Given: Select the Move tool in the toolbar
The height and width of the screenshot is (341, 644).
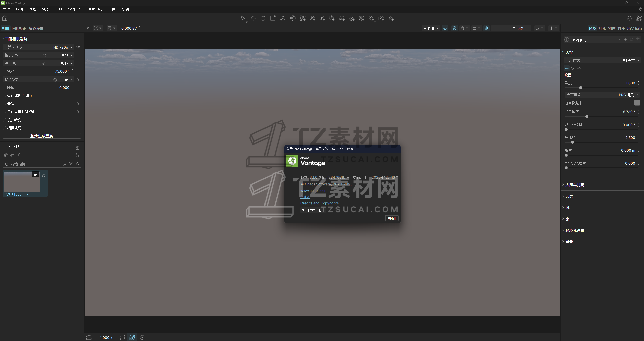Looking at the screenshot, I should 253,18.
